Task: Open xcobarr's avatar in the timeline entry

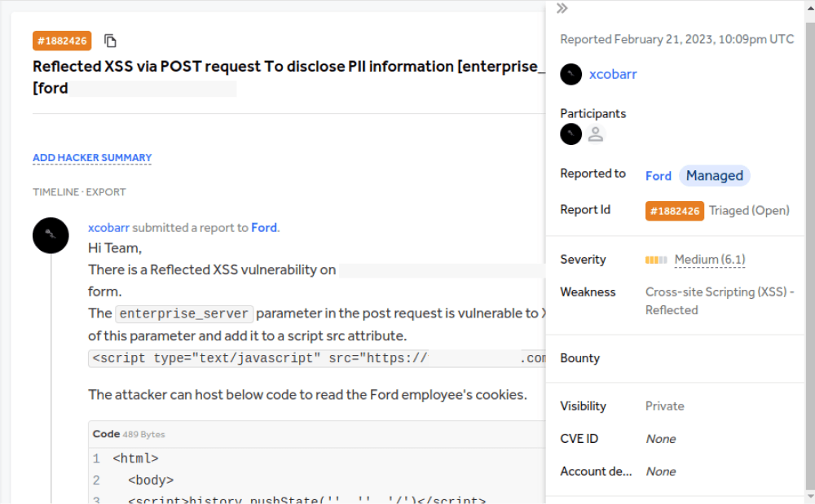Action: coord(51,235)
